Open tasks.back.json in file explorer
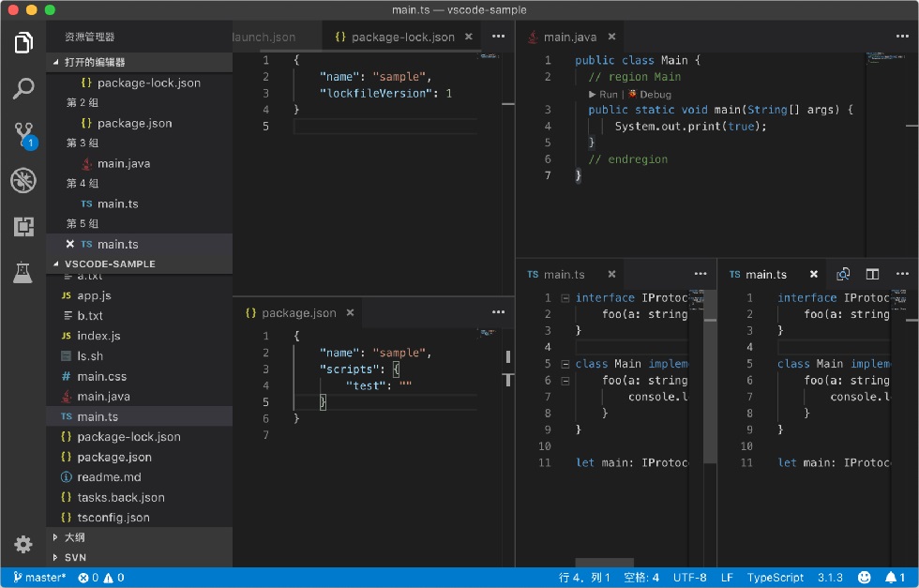The width and height of the screenshot is (919, 588). 140,497
